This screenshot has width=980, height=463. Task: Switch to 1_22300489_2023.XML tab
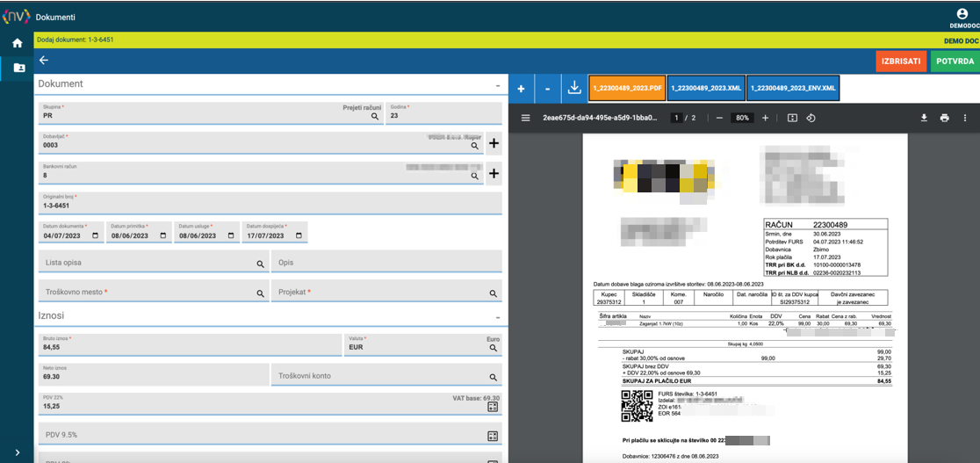pos(706,89)
